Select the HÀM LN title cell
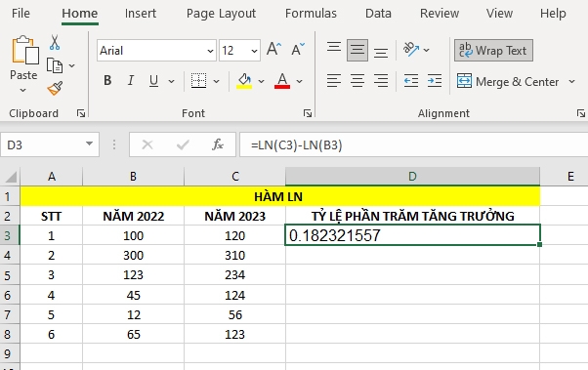Screen dimensions: 588x370 coord(280,196)
